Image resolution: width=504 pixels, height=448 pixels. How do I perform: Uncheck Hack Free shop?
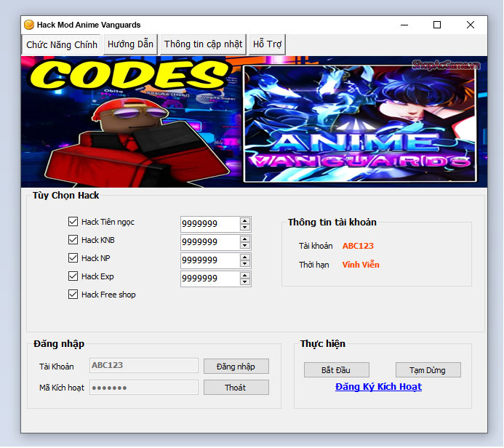73,295
